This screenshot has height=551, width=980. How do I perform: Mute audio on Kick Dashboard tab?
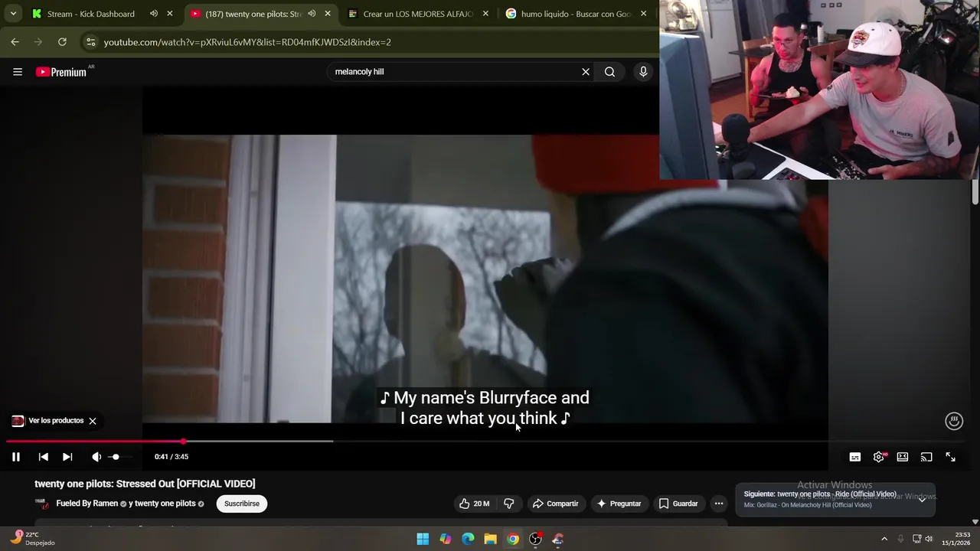click(154, 14)
